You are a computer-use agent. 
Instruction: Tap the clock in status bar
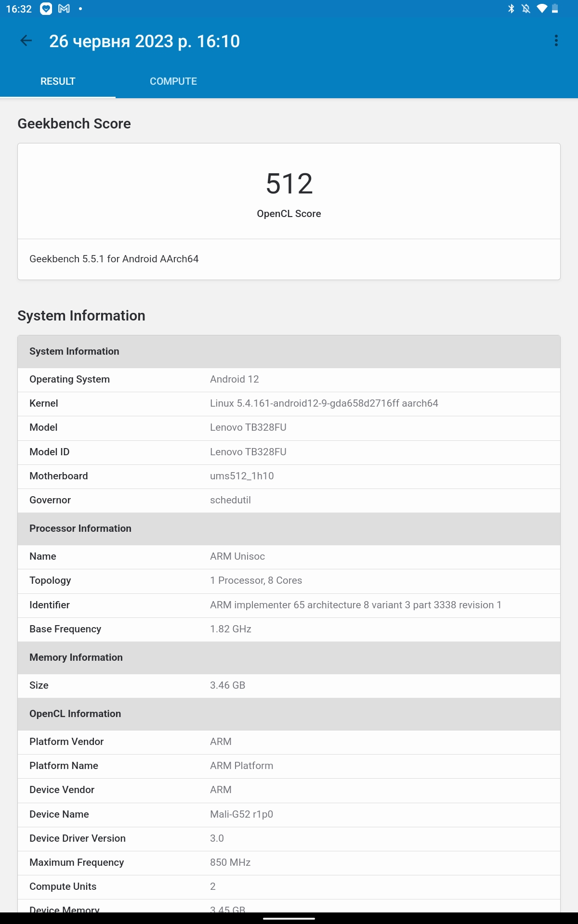[x=19, y=9]
